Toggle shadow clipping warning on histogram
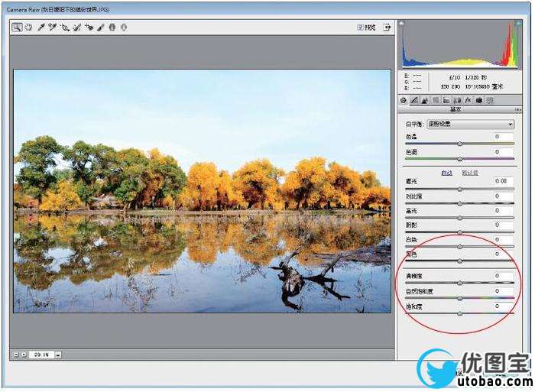Viewport: 535px width, 392px height. pyautogui.click(x=401, y=23)
